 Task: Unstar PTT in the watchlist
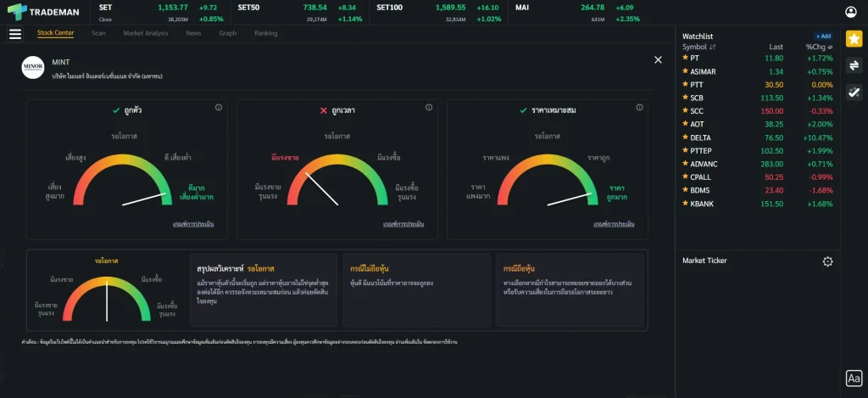686,85
